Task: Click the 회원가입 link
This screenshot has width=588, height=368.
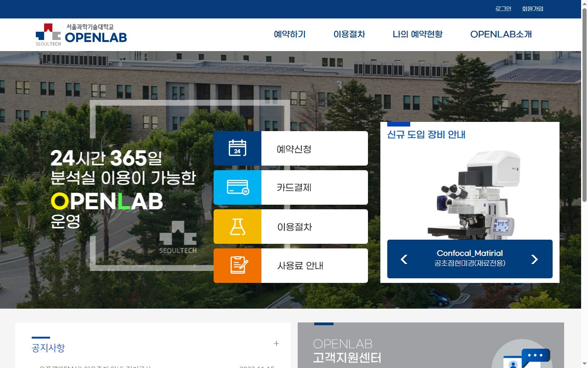Action: coord(532,9)
